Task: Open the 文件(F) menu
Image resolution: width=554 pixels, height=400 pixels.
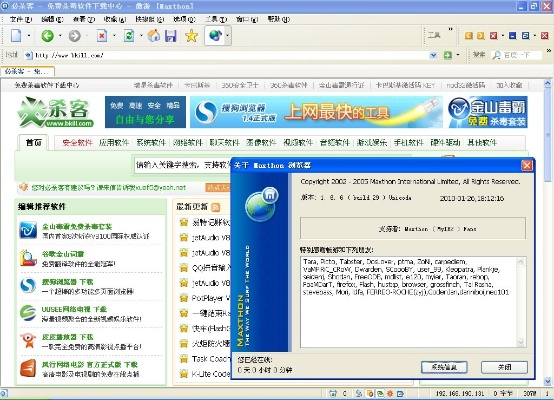Action: click(x=21, y=19)
